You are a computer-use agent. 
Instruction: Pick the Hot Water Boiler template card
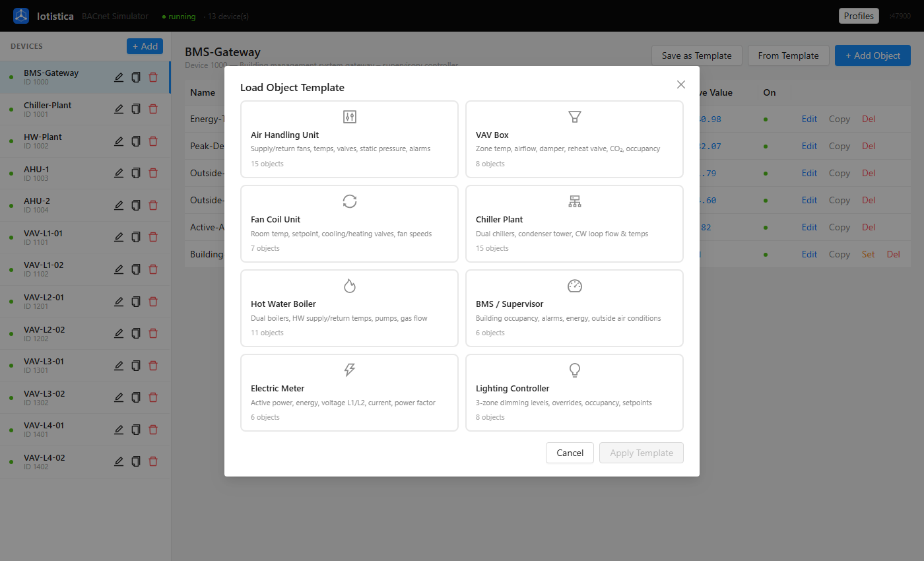pos(349,308)
